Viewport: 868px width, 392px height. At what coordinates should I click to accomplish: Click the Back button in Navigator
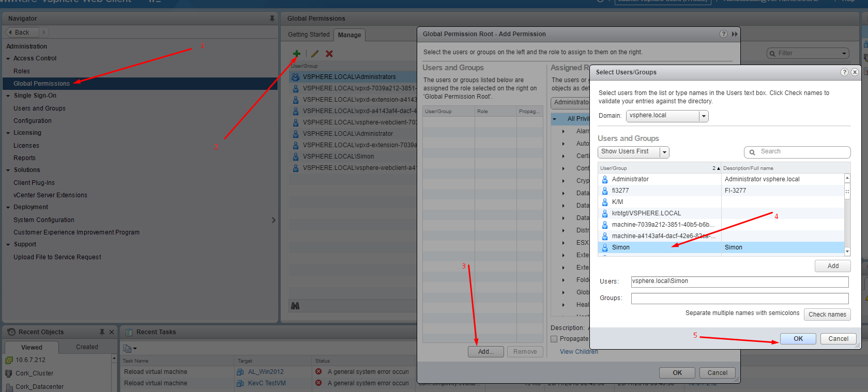(22, 32)
